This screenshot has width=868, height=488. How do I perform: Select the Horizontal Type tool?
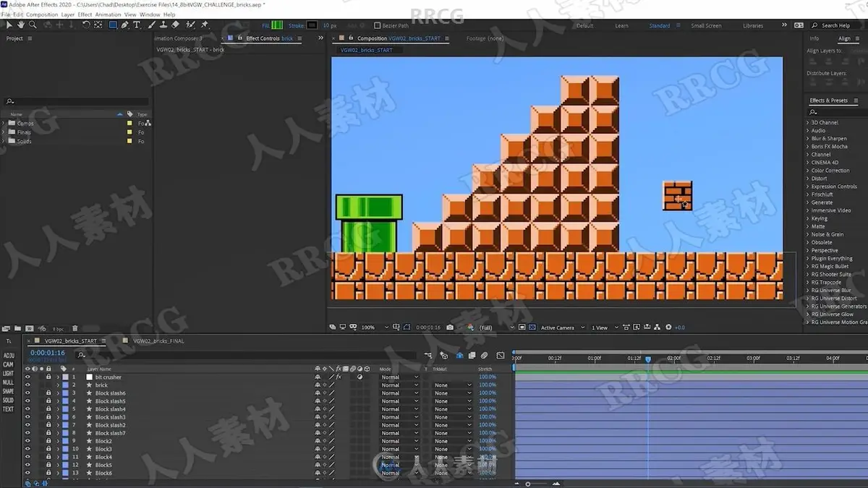137,25
